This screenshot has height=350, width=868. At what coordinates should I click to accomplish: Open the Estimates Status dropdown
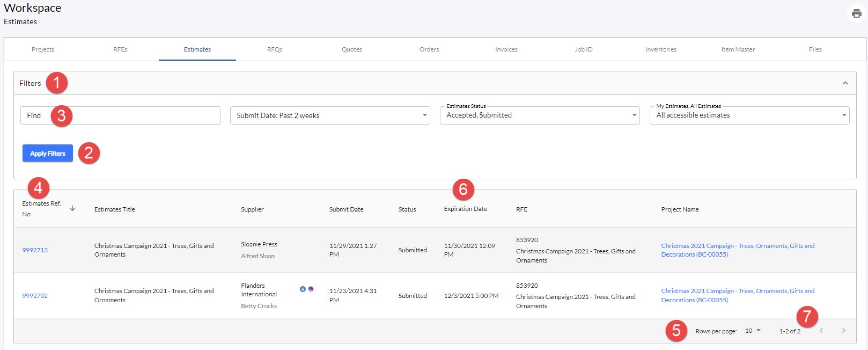[x=540, y=115]
